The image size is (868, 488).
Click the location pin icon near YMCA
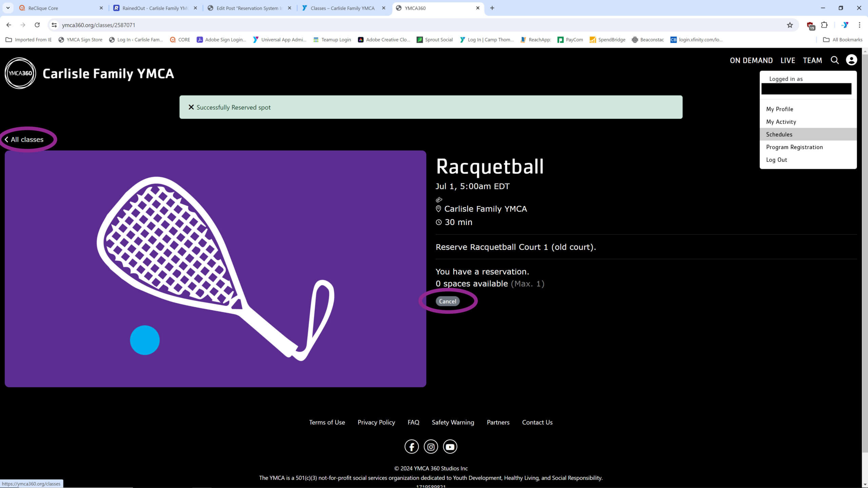(x=438, y=208)
